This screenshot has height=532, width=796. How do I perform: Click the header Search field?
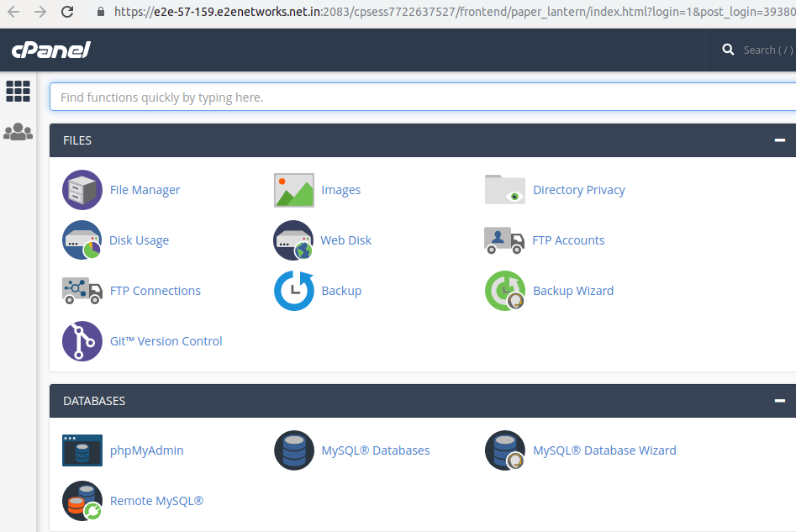coord(768,50)
